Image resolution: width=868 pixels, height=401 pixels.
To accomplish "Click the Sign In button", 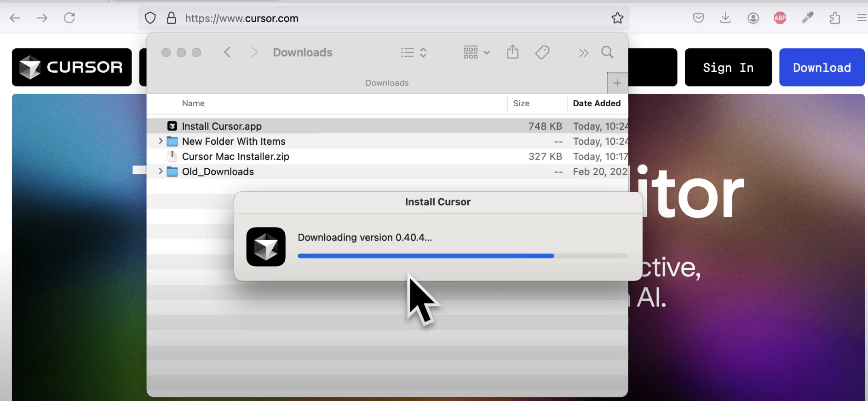I will coord(728,68).
